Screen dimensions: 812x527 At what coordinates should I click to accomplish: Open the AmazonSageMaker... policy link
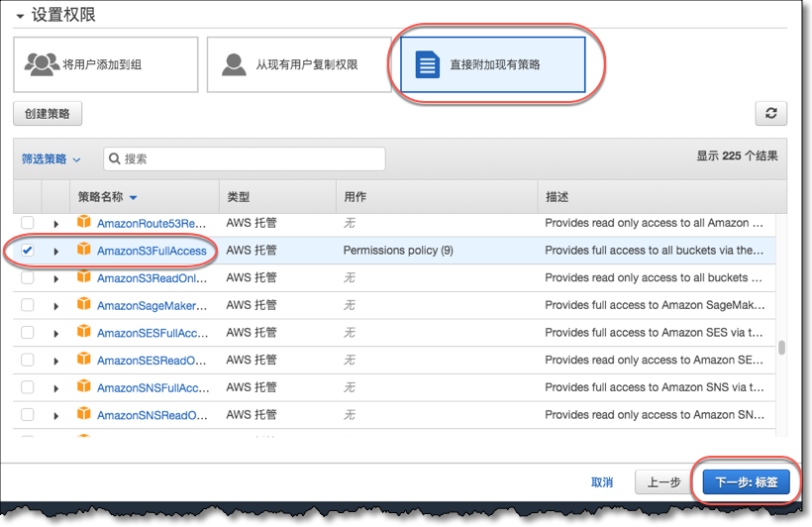coord(152,306)
